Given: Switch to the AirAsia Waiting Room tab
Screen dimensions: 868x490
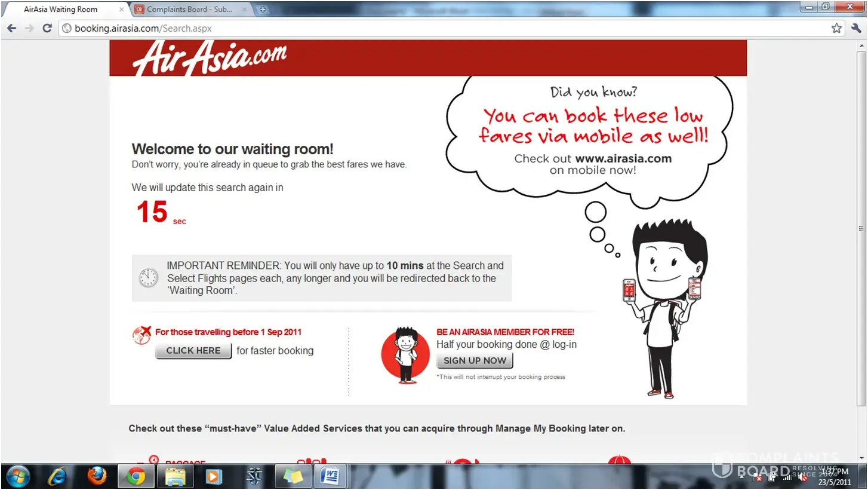Looking at the screenshot, I should tap(66, 10).
